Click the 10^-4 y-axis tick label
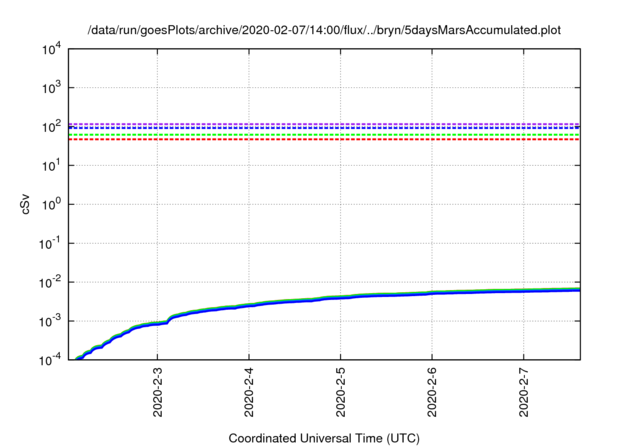This screenshot has width=640, height=448. click(x=51, y=359)
